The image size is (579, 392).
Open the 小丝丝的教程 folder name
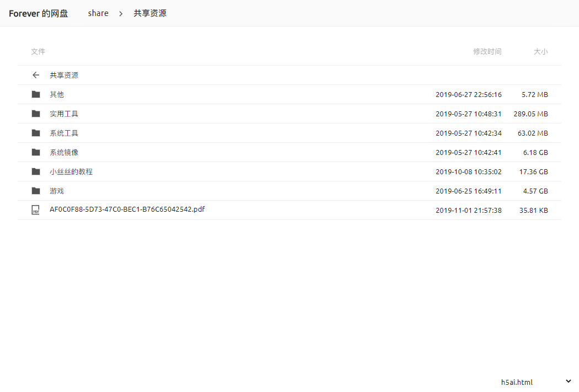[71, 171]
